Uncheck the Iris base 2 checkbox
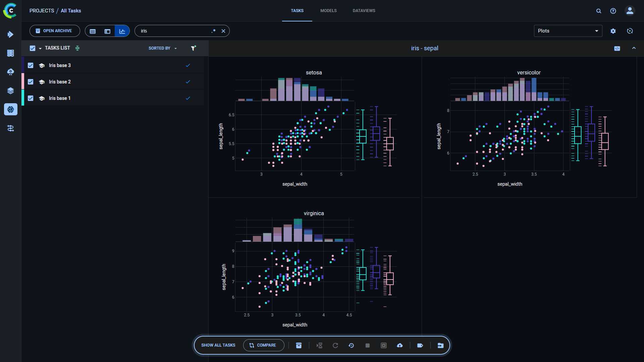This screenshot has height=362, width=644. (31, 82)
